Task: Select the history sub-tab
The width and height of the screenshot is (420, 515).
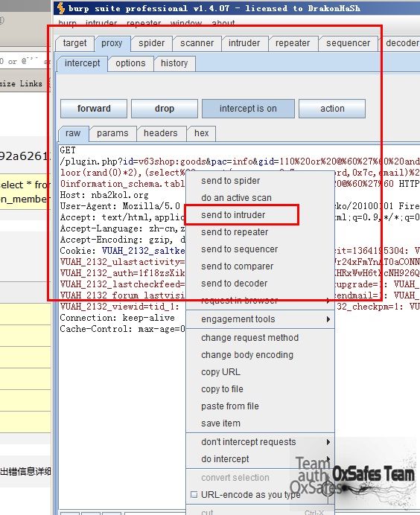Action: [x=174, y=63]
